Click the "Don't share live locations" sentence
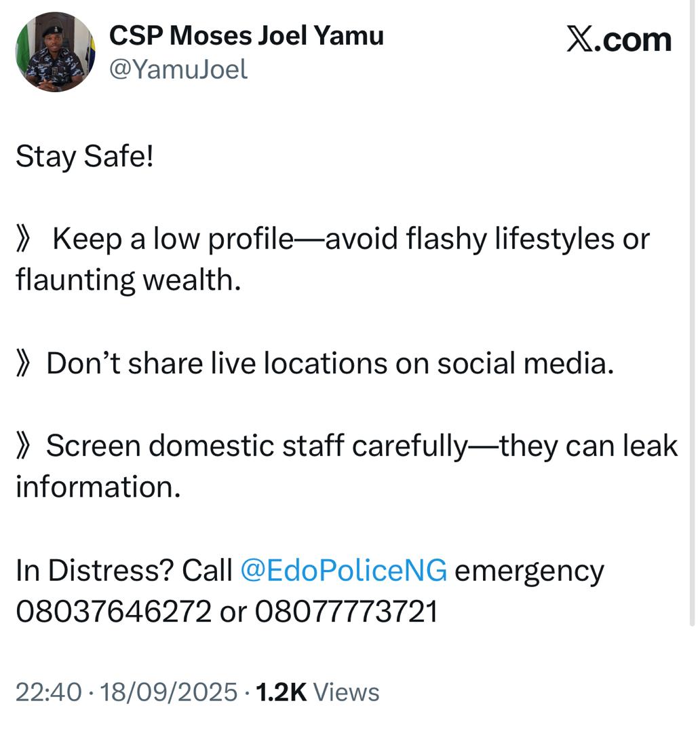Image resolution: width=700 pixels, height=733 pixels. 330,364
